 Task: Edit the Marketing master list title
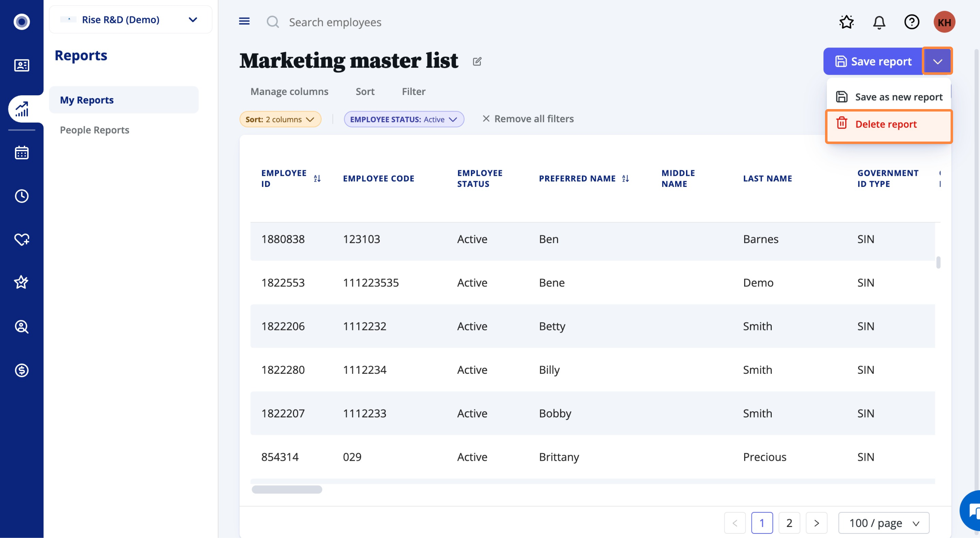click(x=477, y=61)
